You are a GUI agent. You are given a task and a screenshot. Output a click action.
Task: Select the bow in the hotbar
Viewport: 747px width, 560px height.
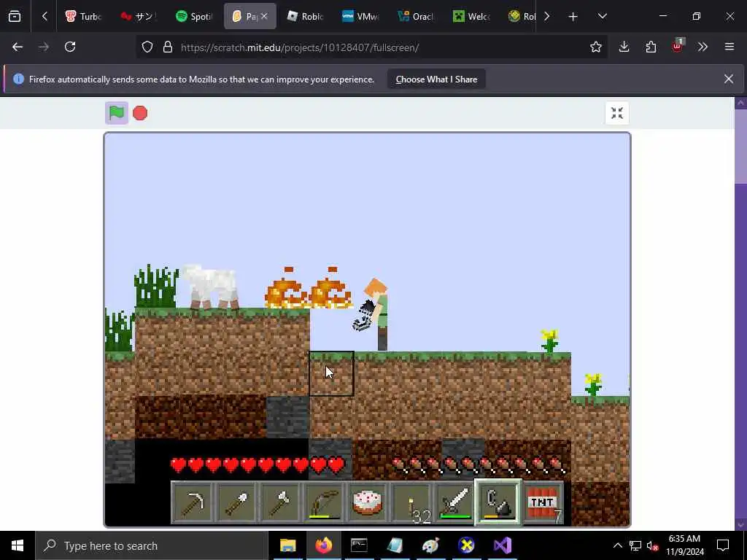(x=324, y=503)
